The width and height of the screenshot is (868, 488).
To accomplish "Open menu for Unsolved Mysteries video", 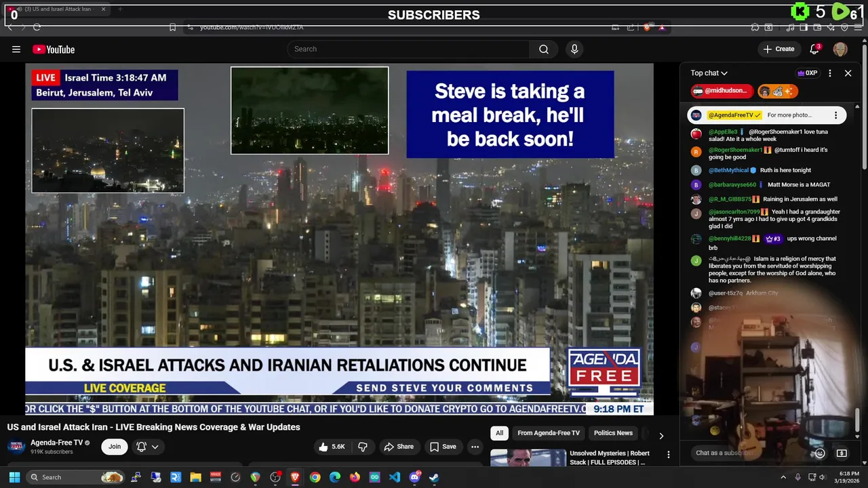I will click(x=668, y=455).
